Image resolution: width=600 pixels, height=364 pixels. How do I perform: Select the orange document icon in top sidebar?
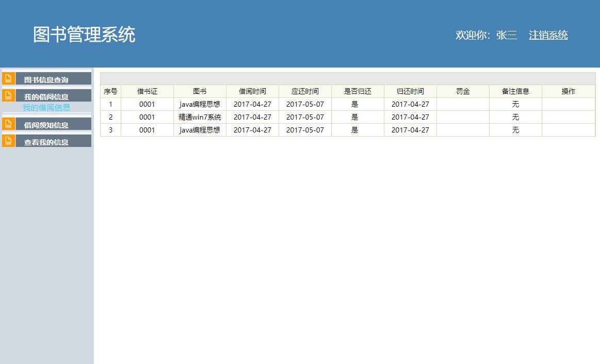click(8, 78)
